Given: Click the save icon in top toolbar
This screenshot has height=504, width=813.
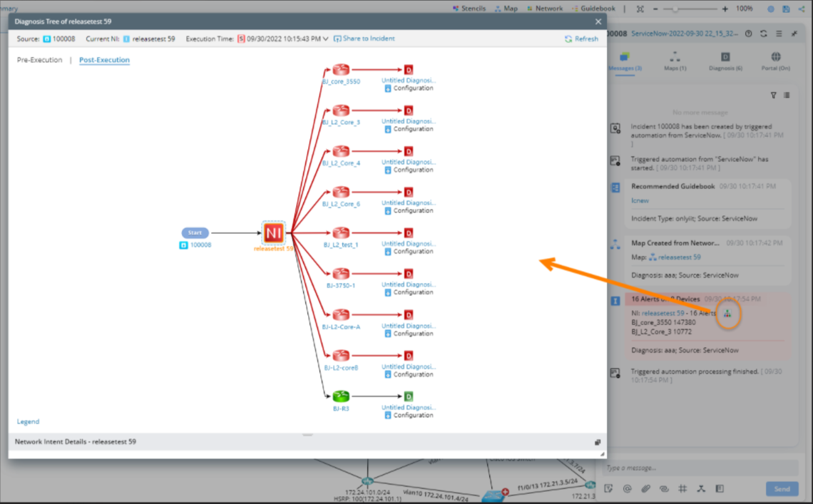Looking at the screenshot, I should (x=786, y=9).
